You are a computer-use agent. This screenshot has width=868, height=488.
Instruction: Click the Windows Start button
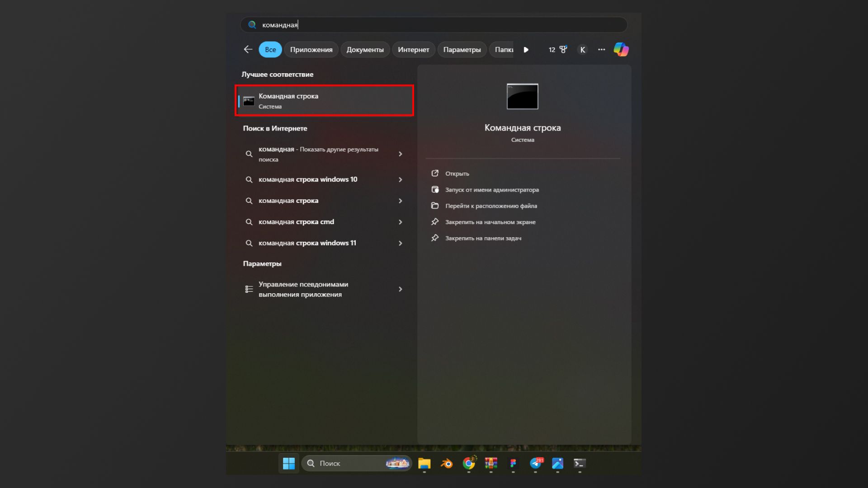pos(288,463)
